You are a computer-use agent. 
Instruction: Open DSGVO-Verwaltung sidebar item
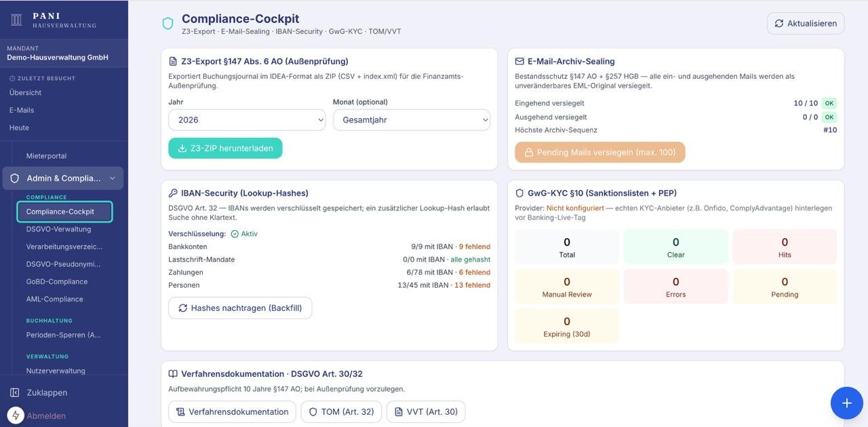pos(58,229)
